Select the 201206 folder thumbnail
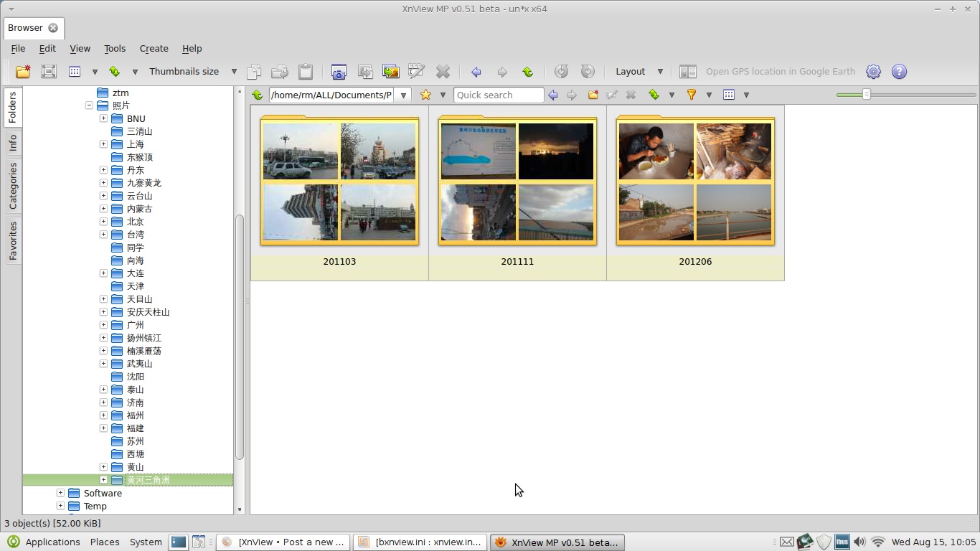The width and height of the screenshot is (980, 551). (695, 193)
